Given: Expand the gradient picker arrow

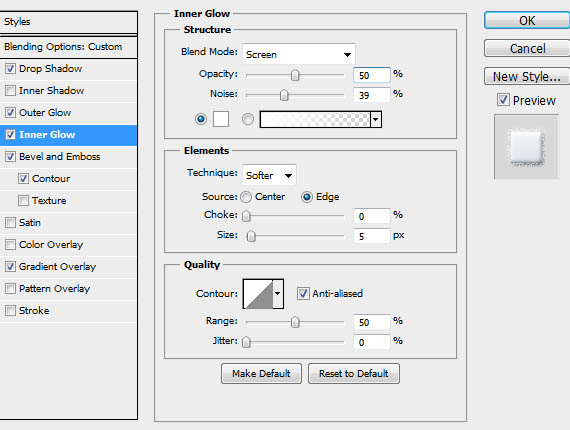Looking at the screenshot, I should click(376, 119).
